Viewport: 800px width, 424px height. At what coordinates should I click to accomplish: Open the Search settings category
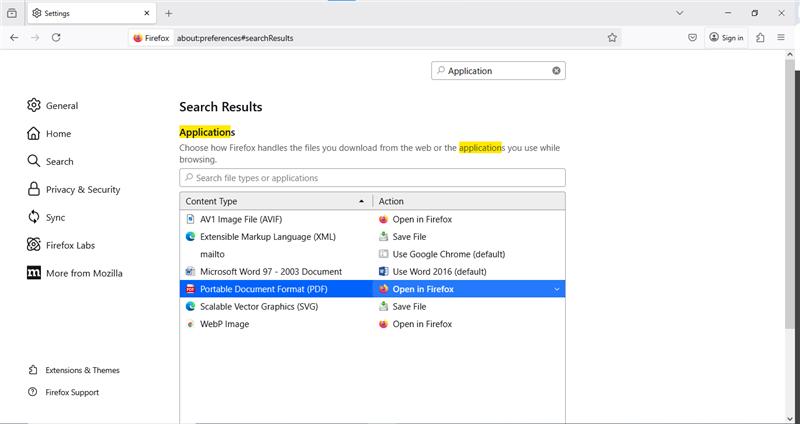50,162
